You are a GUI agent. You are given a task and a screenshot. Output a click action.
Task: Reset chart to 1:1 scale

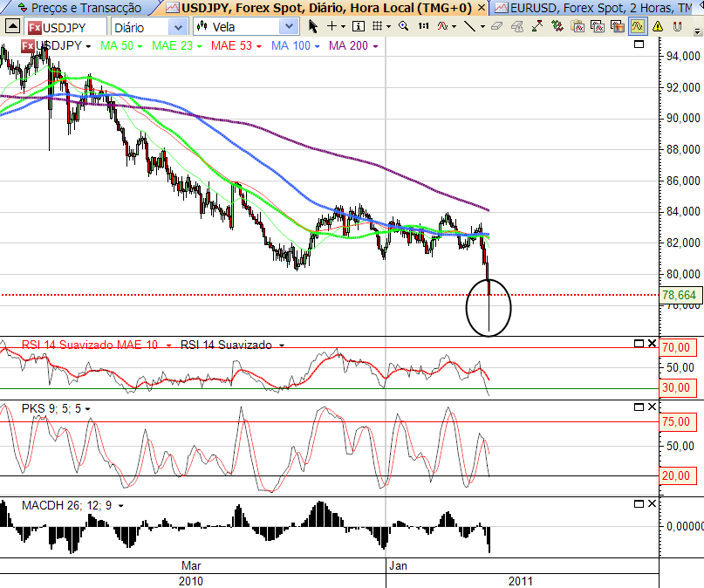tap(423, 26)
